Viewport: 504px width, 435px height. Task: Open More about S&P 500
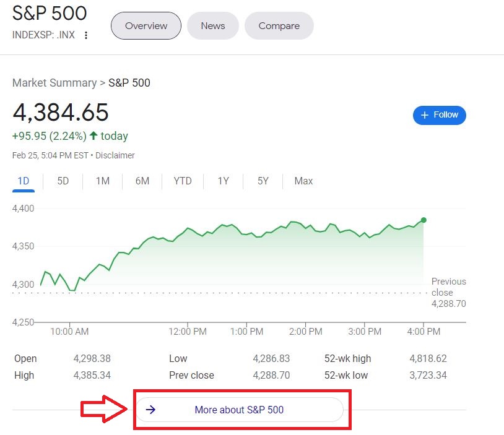pos(240,410)
